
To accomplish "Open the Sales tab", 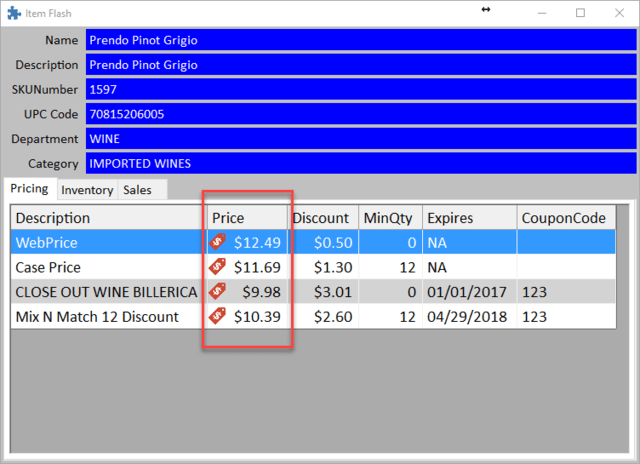I will point(138,190).
